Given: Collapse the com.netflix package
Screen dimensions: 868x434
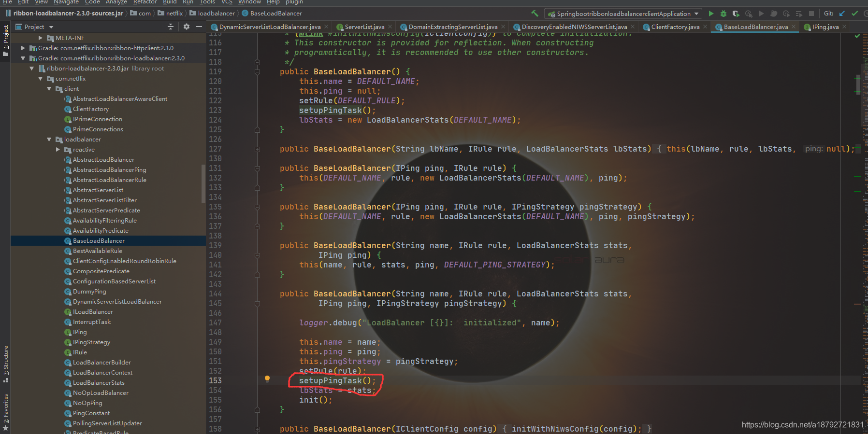Looking at the screenshot, I should pos(41,78).
